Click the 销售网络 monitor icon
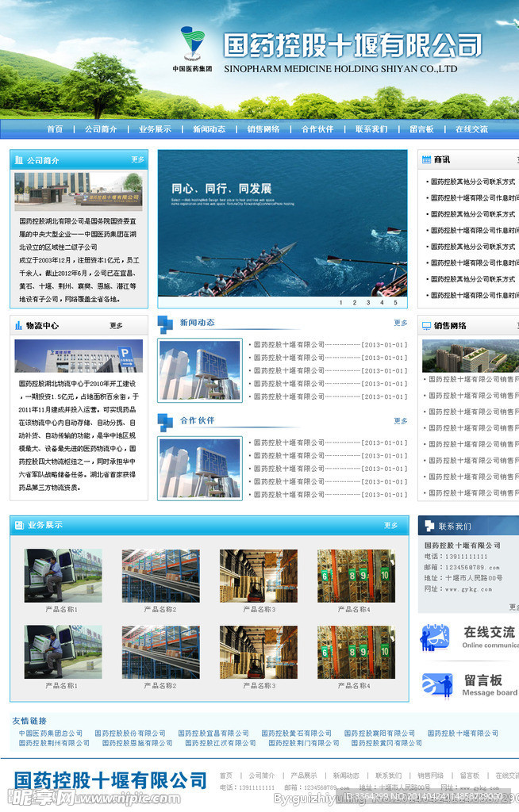The width and height of the screenshot is (519, 812). click(x=426, y=326)
